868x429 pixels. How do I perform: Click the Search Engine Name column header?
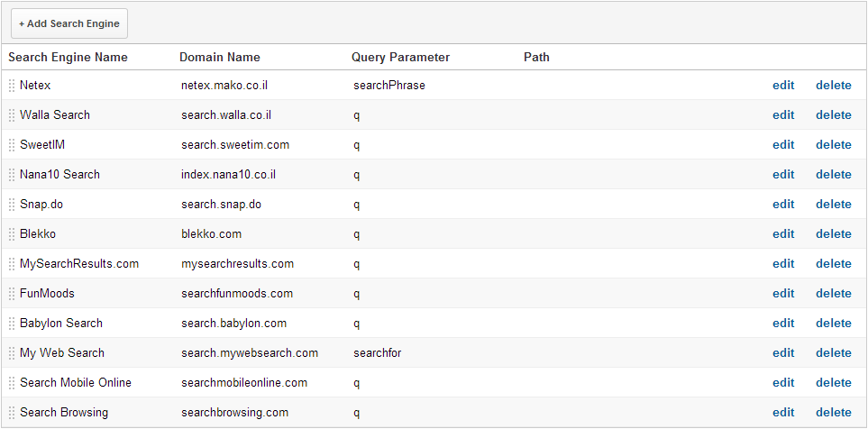(68, 58)
